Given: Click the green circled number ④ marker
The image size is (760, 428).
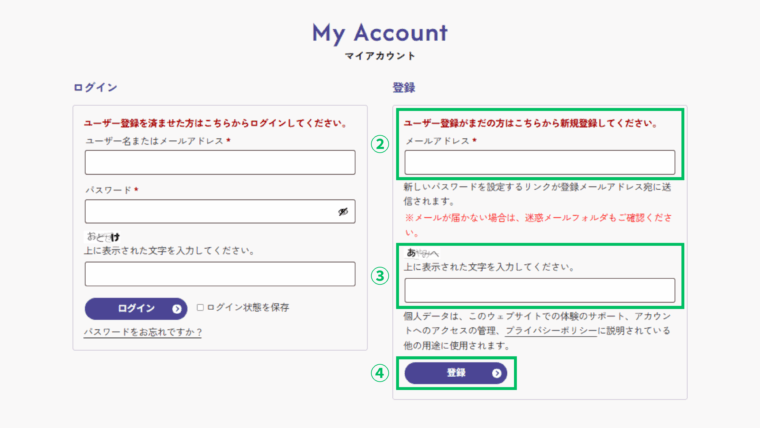Looking at the screenshot, I should coord(379,373).
